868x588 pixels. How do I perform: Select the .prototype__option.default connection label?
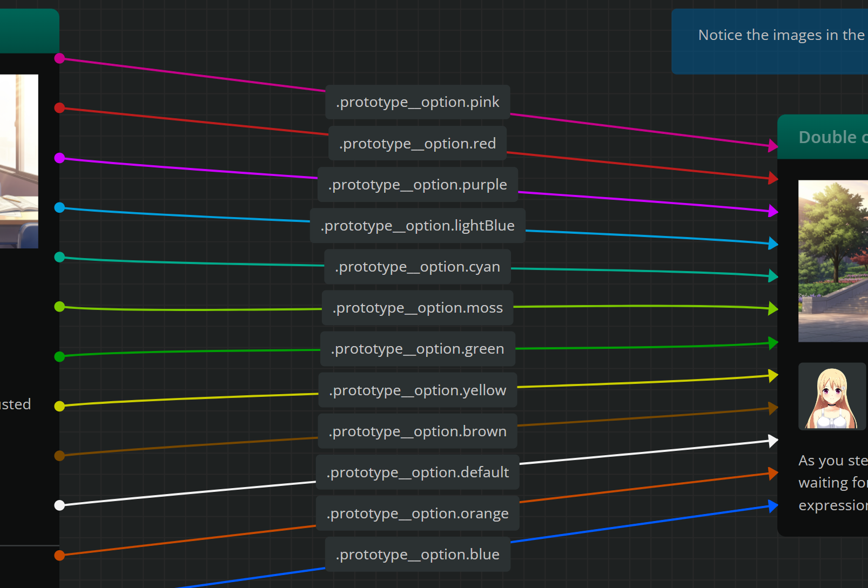(418, 472)
